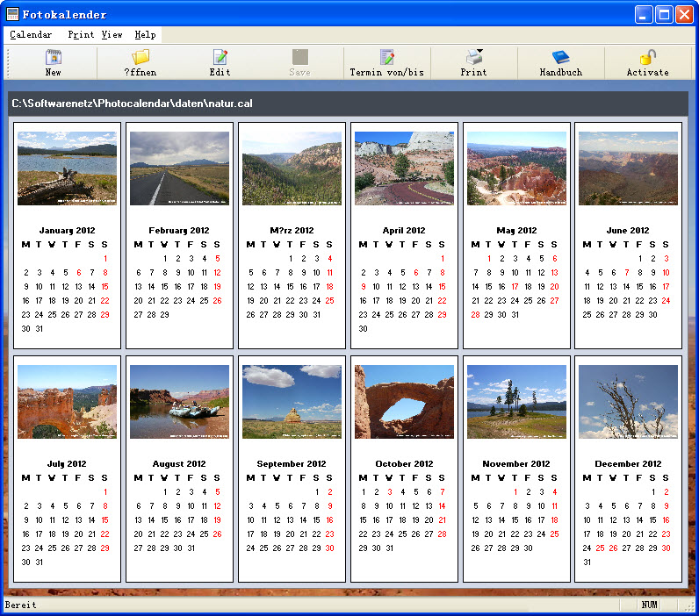Open the Calendar menu
This screenshot has width=699, height=616.
pos(31,35)
